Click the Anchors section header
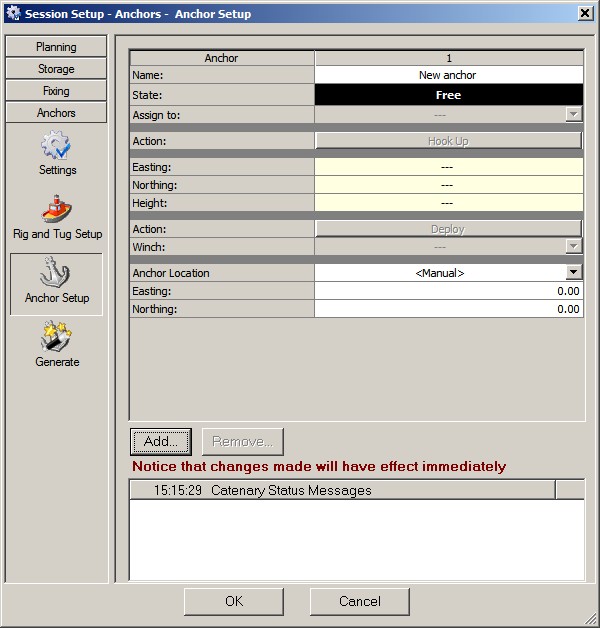 (56, 113)
